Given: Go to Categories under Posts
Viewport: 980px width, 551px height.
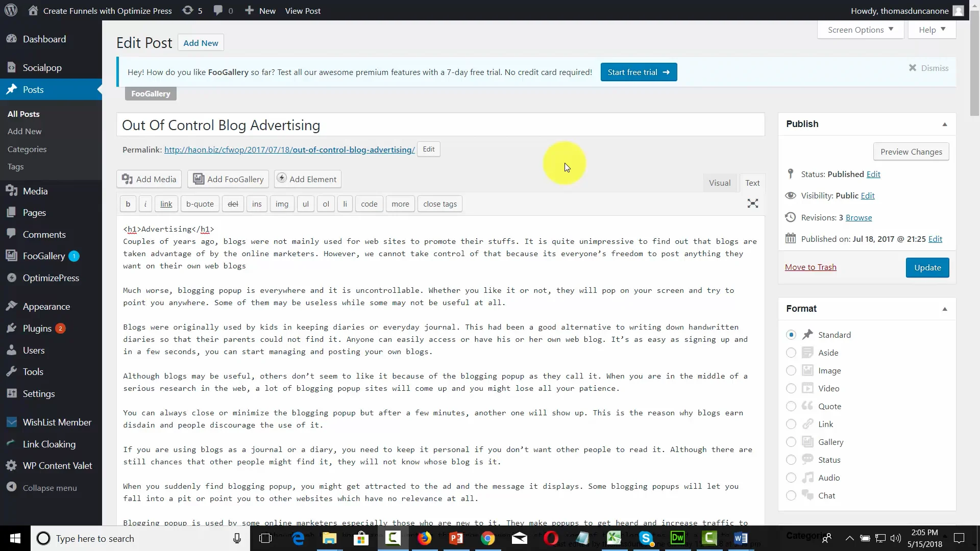Looking at the screenshot, I should (x=27, y=149).
